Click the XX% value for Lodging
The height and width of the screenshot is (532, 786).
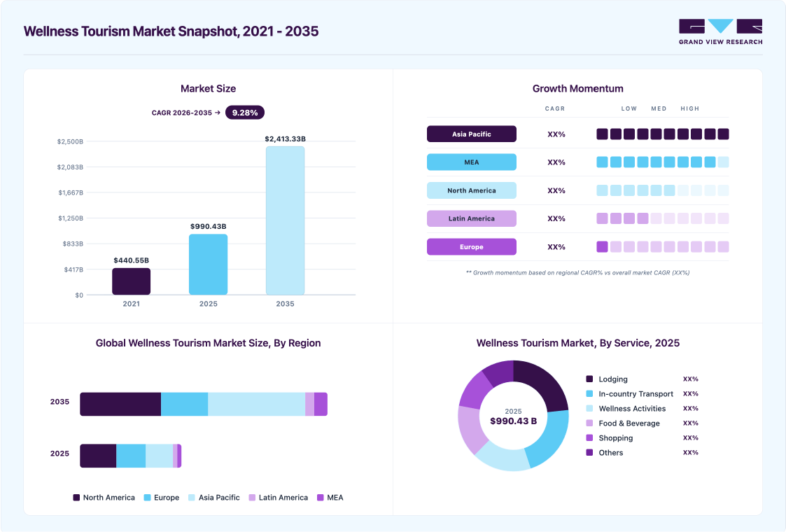(690, 379)
